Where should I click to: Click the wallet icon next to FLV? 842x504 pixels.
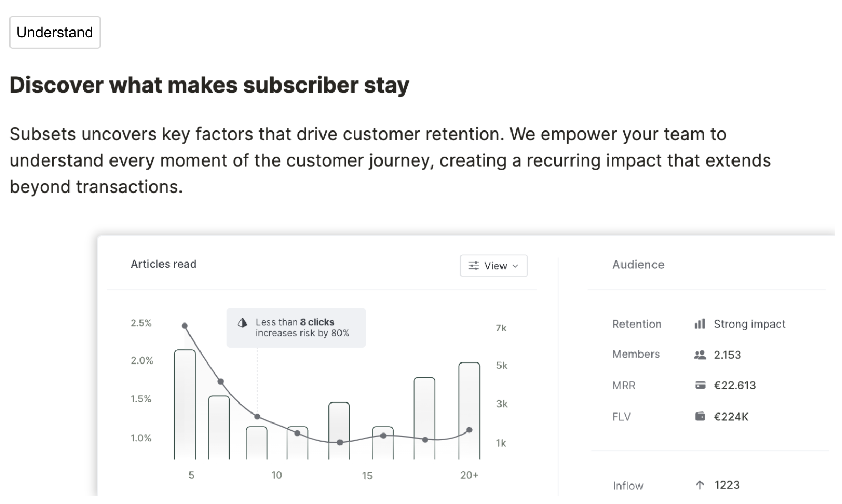(x=700, y=417)
